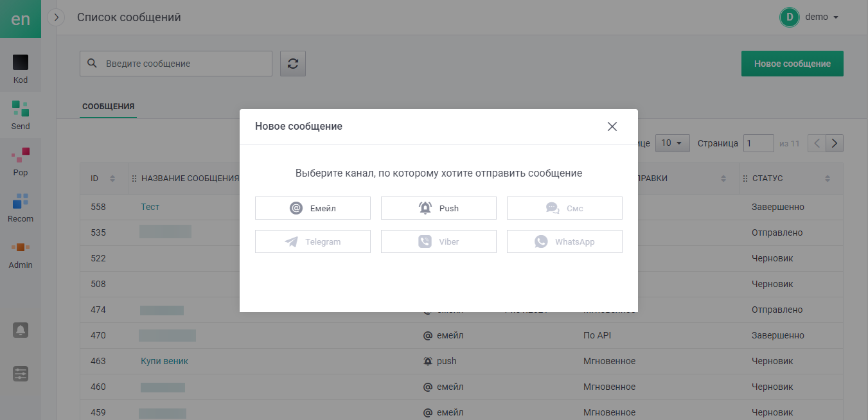Click the status 'Черновик' in row 522
The image size is (868, 420).
tap(772, 258)
